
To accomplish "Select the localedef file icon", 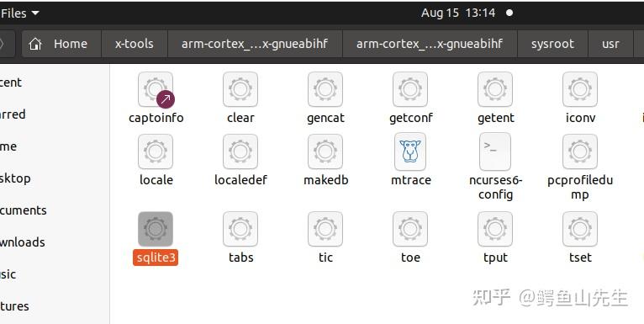I will tap(240, 151).
